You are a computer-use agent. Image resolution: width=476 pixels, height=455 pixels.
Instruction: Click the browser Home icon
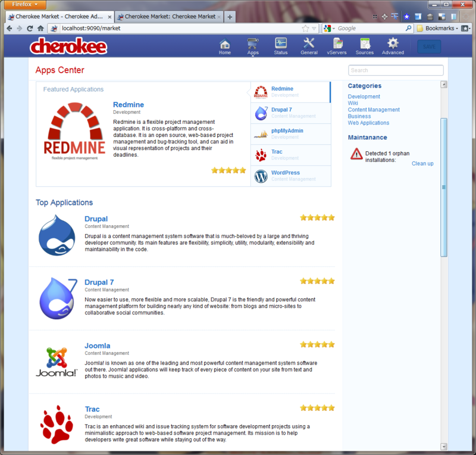pyautogui.click(x=40, y=28)
